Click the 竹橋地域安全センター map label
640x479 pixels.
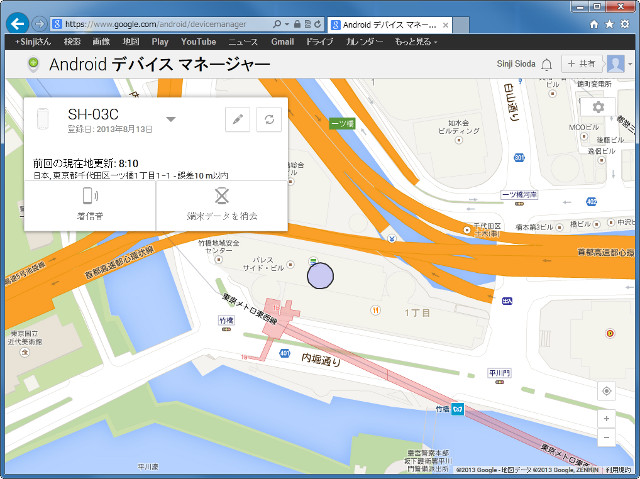[218, 246]
